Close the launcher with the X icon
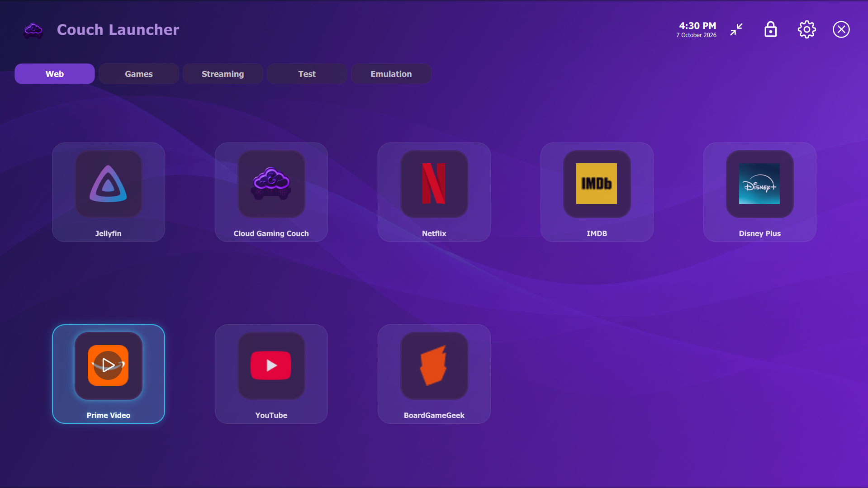Image resolution: width=868 pixels, height=488 pixels. click(x=841, y=29)
